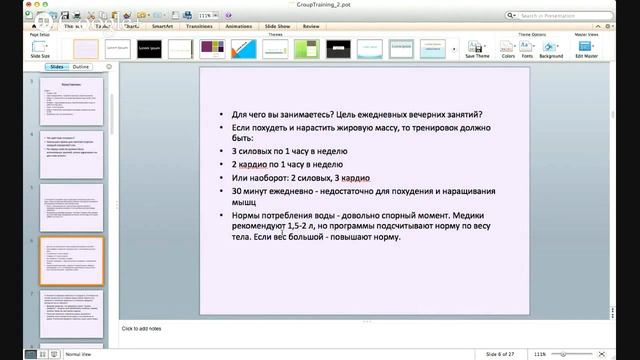Open the Animations ribbon tab

[x=238, y=26]
